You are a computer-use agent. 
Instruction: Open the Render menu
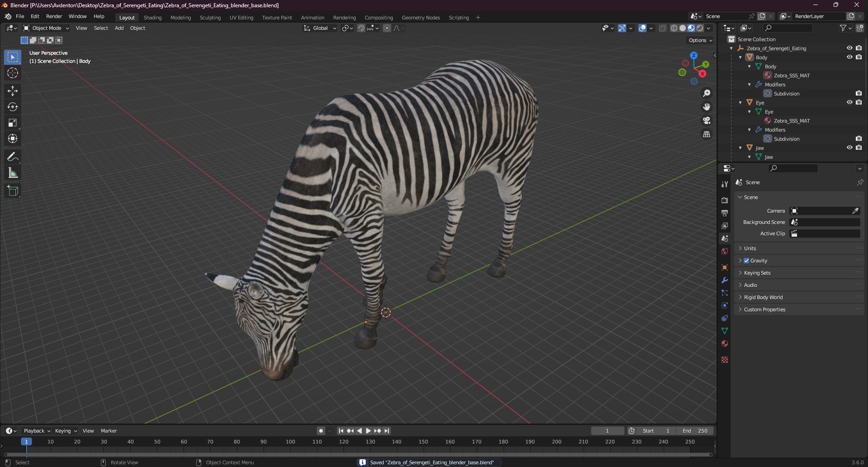point(54,16)
